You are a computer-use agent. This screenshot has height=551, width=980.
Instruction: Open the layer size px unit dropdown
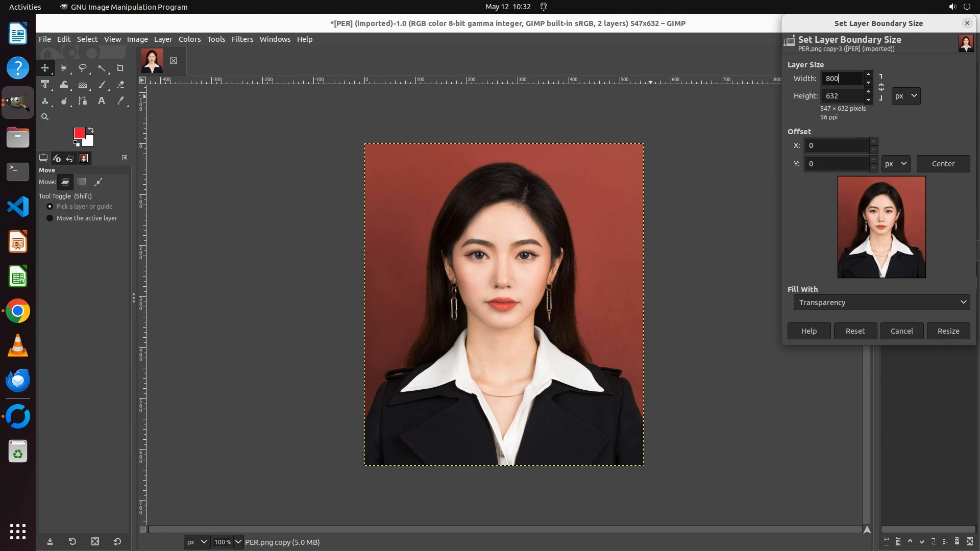[x=906, y=96]
